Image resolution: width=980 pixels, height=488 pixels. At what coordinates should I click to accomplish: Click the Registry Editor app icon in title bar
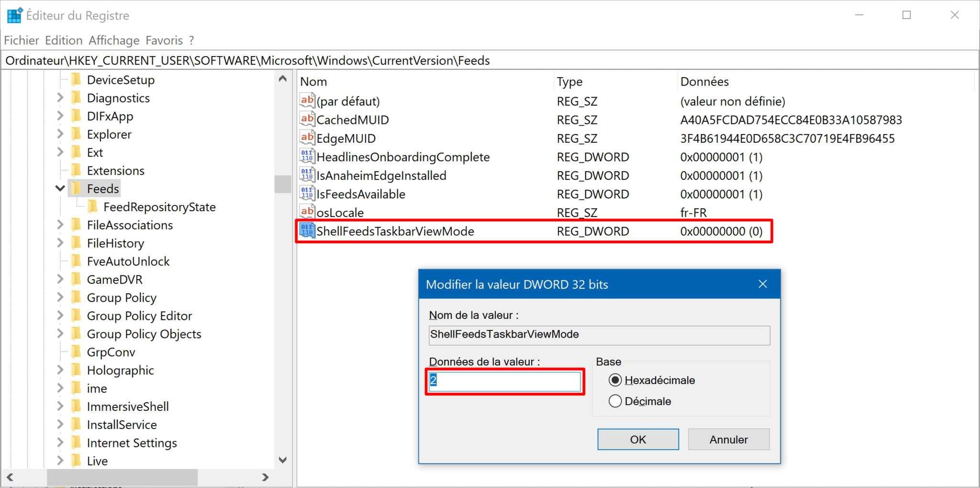pyautogui.click(x=14, y=15)
